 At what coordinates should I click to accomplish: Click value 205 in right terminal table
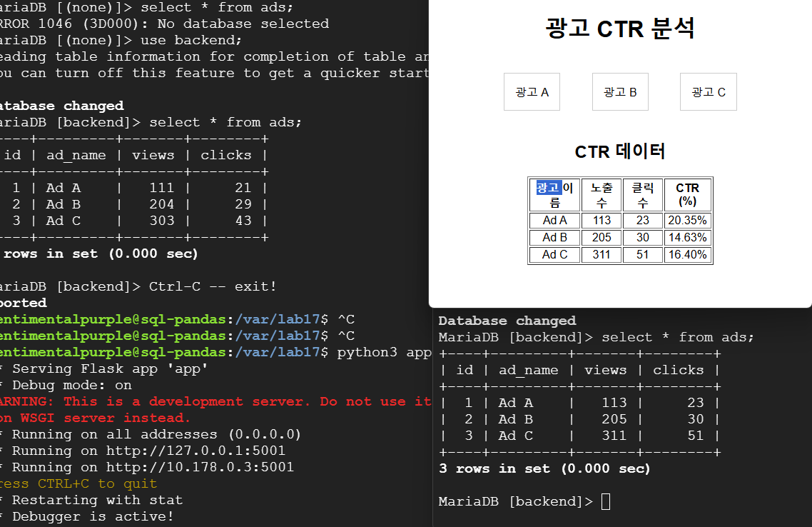(x=614, y=419)
